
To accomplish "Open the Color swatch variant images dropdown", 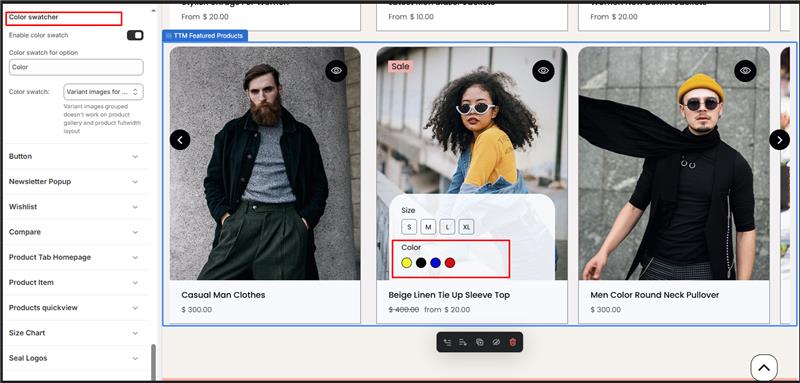I will coord(104,92).
